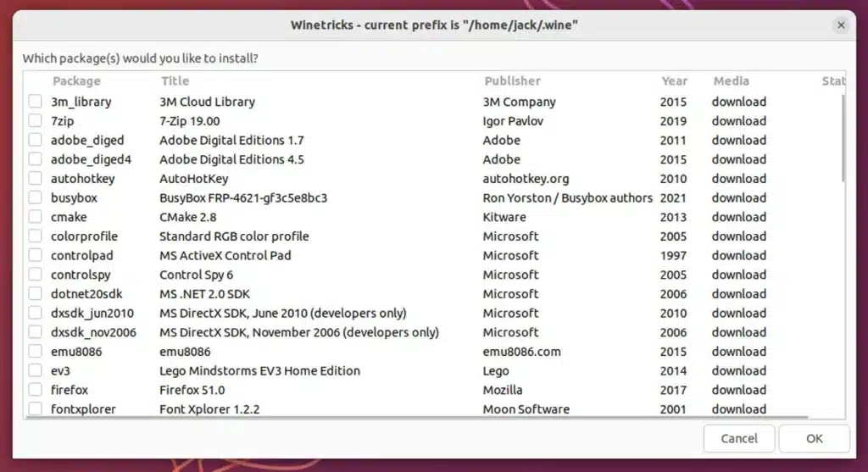The height and width of the screenshot is (472, 868).
Task: Select the "Firefox 51.0" title
Action: click(192, 390)
